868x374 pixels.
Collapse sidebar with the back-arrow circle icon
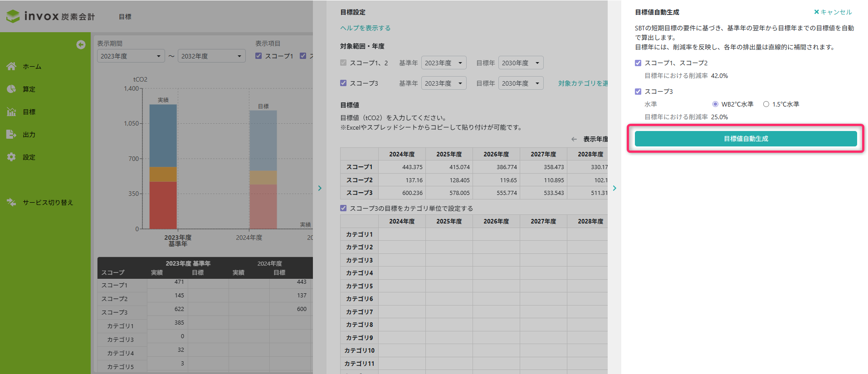coord(81,44)
